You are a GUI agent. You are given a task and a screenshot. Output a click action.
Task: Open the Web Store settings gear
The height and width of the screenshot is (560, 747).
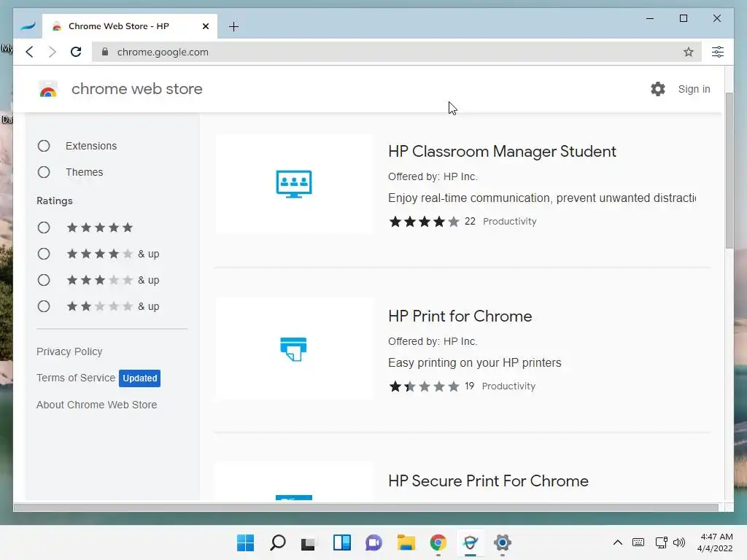coord(658,89)
